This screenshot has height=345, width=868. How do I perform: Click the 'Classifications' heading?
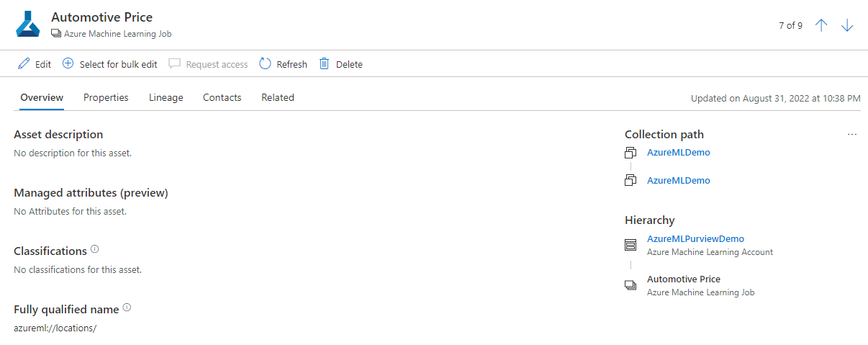[x=50, y=251]
